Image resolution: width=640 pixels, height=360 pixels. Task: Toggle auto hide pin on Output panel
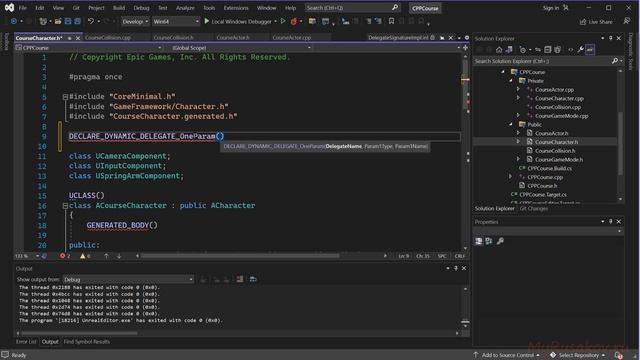coord(456,268)
